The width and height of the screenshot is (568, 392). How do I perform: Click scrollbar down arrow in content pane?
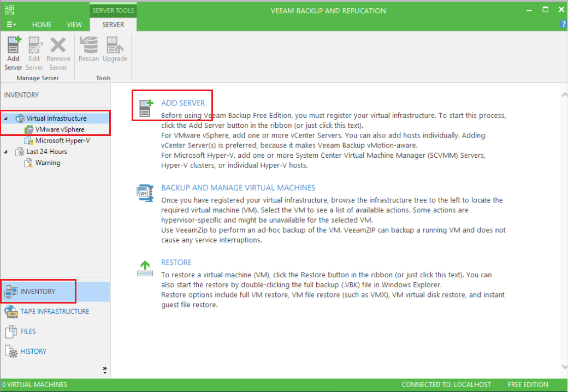(x=564, y=367)
